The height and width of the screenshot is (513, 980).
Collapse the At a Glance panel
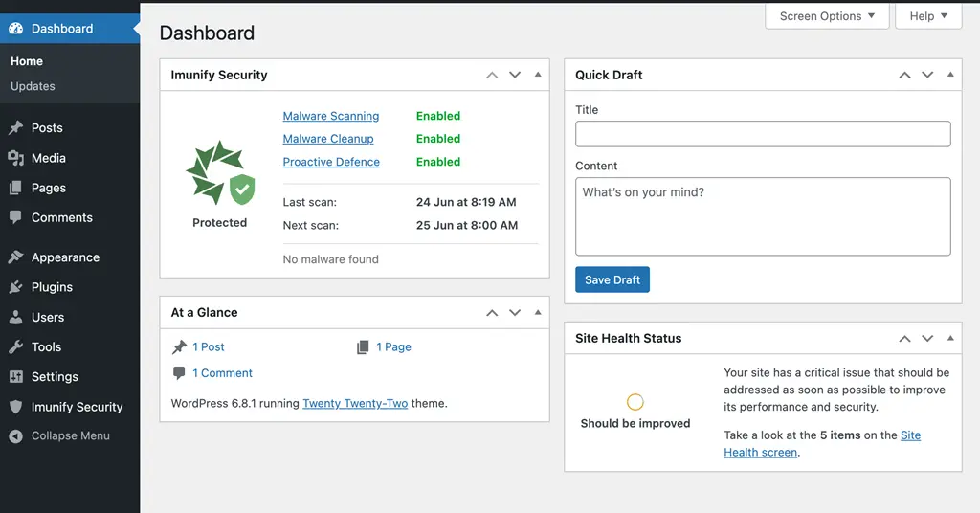pos(538,312)
